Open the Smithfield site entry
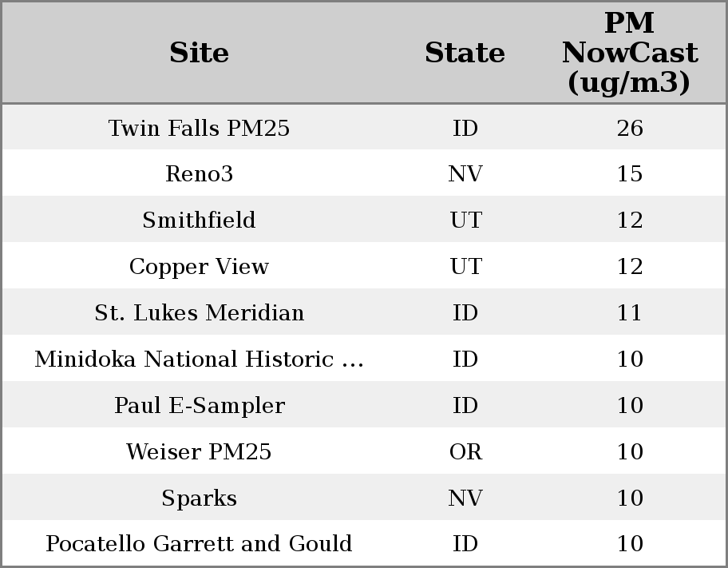This screenshot has width=728, height=568. click(199, 220)
